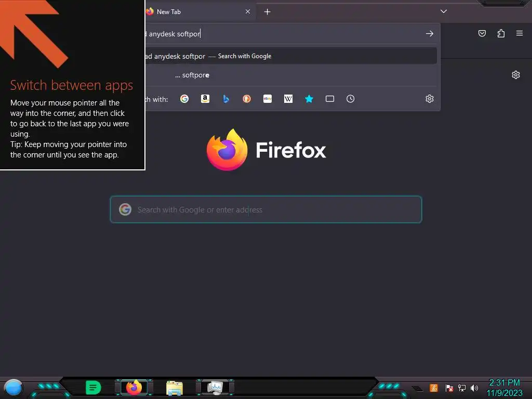Pick the eBay search engine icon
The height and width of the screenshot is (399, 532).
click(x=268, y=99)
